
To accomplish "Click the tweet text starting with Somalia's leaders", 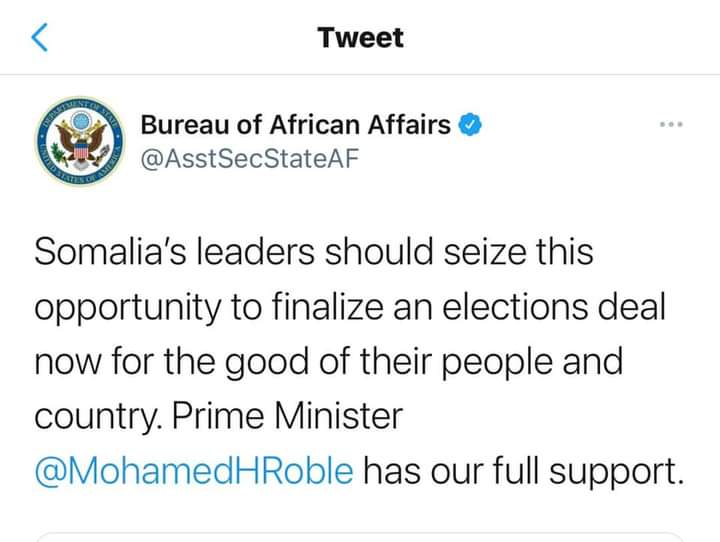I will click(x=360, y=361).
